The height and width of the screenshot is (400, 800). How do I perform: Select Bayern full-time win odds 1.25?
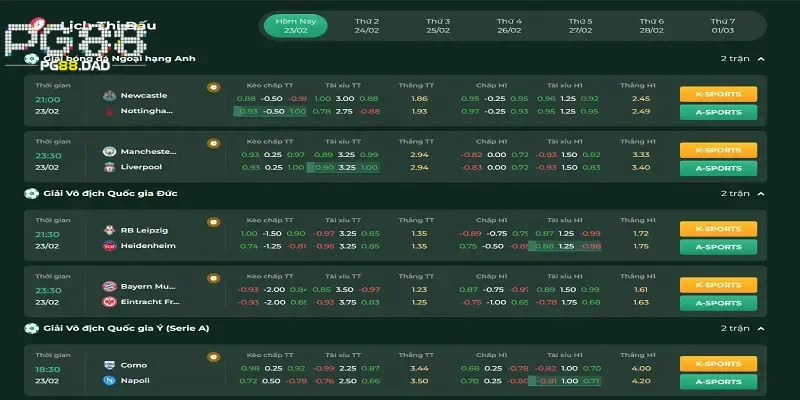[x=419, y=303]
